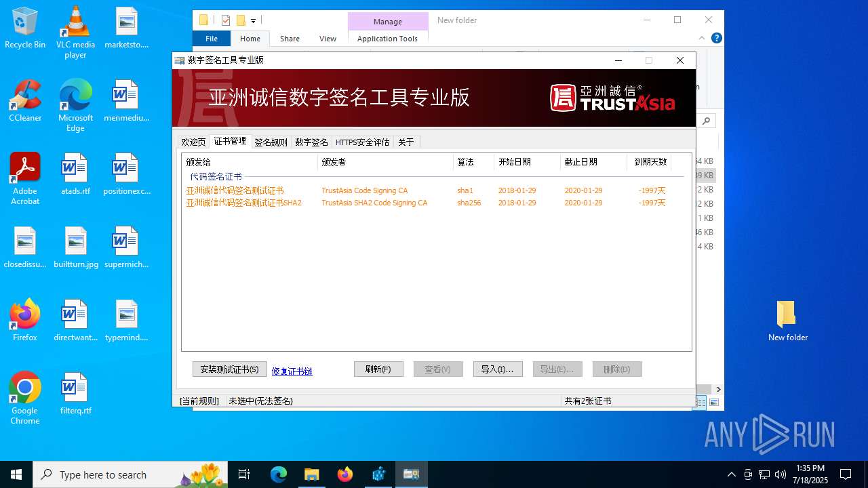The width and height of the screenshot is (868, 488).
Task: Switch Explorer to details view icon
Action: (701, 403)
